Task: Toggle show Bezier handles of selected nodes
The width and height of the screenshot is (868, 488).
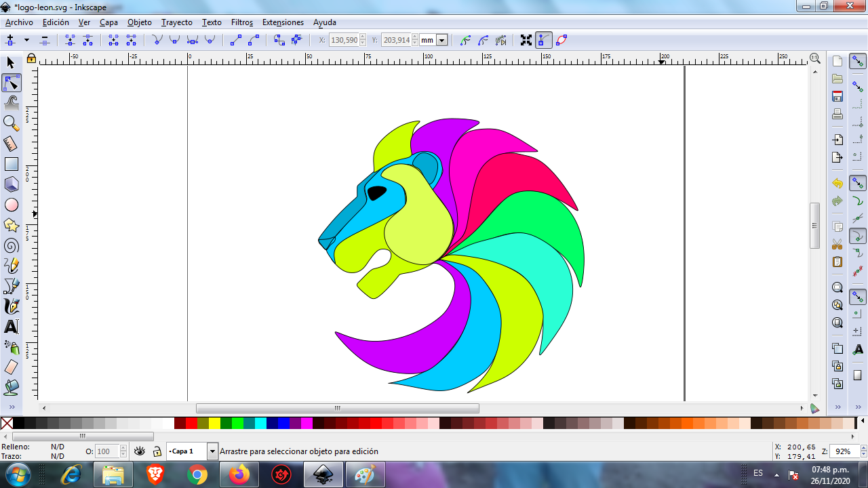Action: (x=544, y=40)
